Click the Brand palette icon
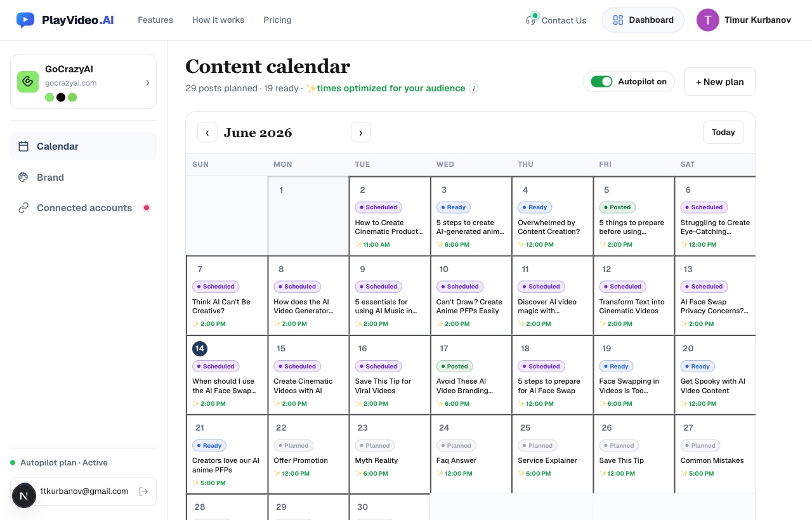The width and height of the screenshot is (812, 520). (23, 178)
